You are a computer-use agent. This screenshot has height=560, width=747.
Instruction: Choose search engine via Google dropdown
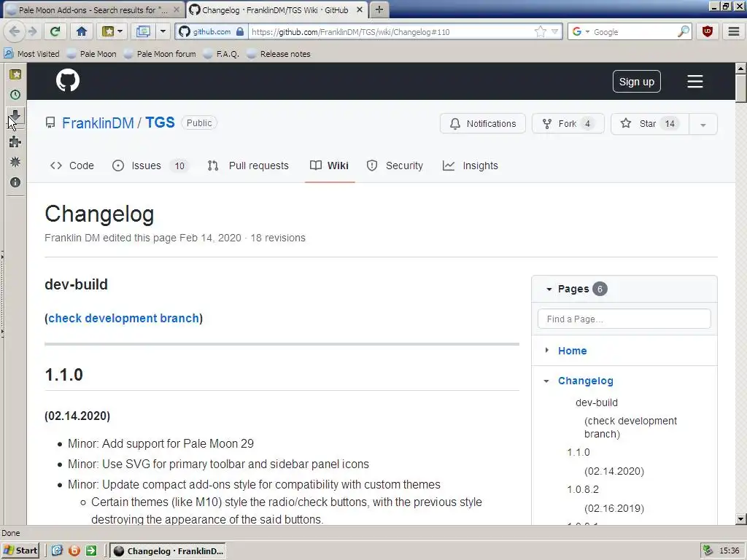[580, 32]
